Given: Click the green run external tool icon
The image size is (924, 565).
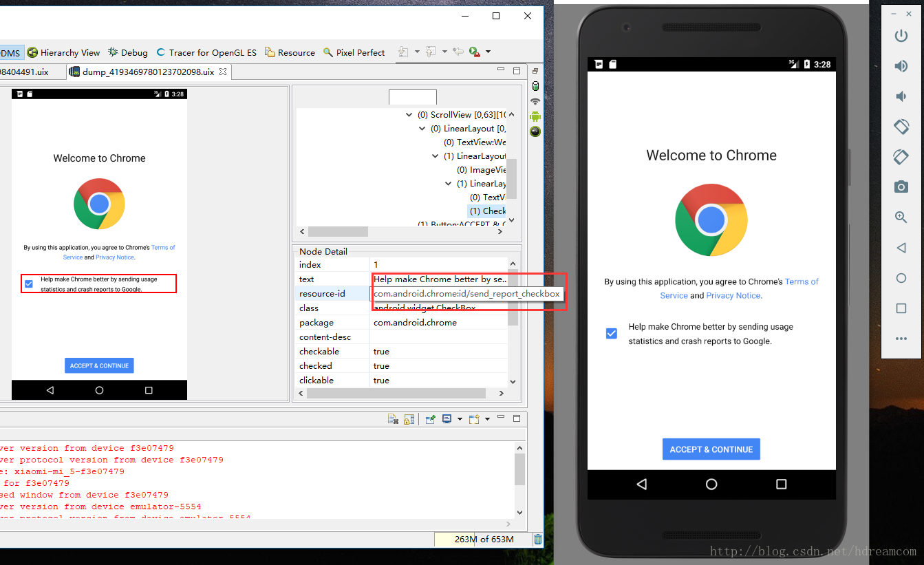Looking at the screenshot, I should 474,52.
